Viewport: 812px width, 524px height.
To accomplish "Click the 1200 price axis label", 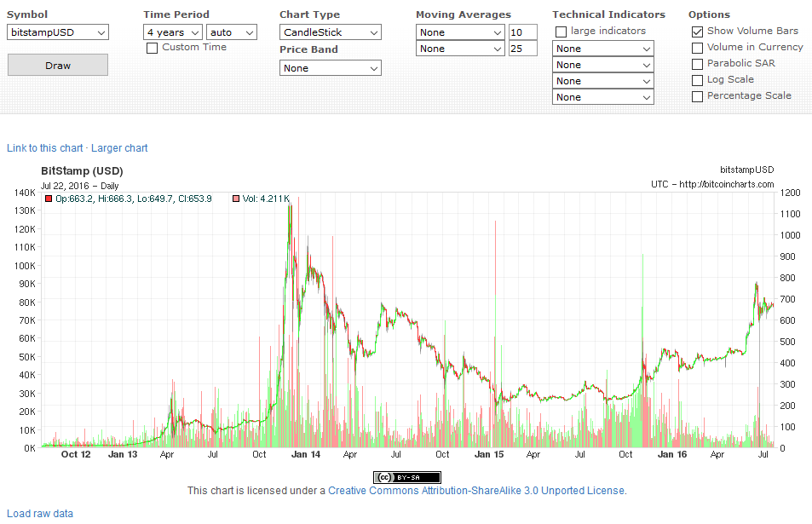I will tap(790, 193).
